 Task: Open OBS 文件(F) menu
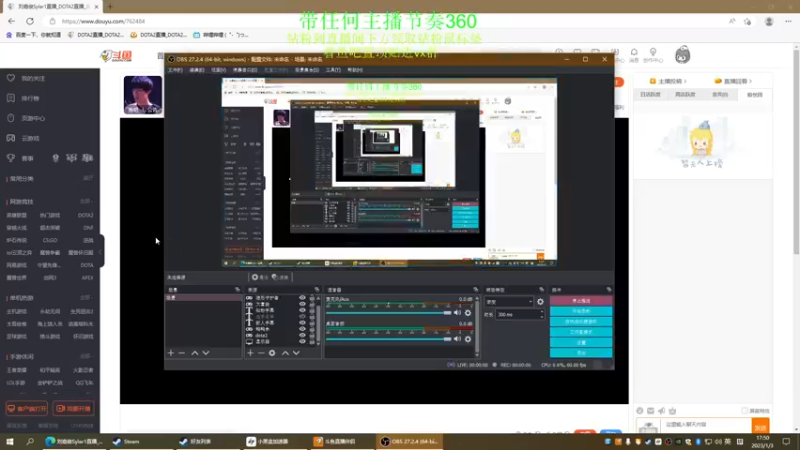click(175, 70)
